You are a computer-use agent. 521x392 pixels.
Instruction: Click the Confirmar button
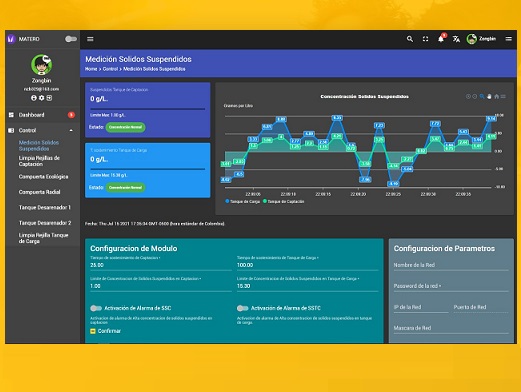(106, 331)
